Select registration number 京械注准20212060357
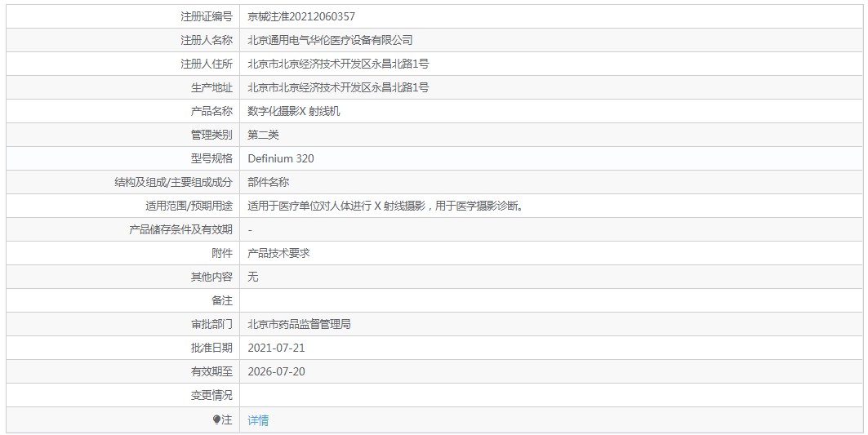The width and height of the screenshot is (868, 435). 301,16
